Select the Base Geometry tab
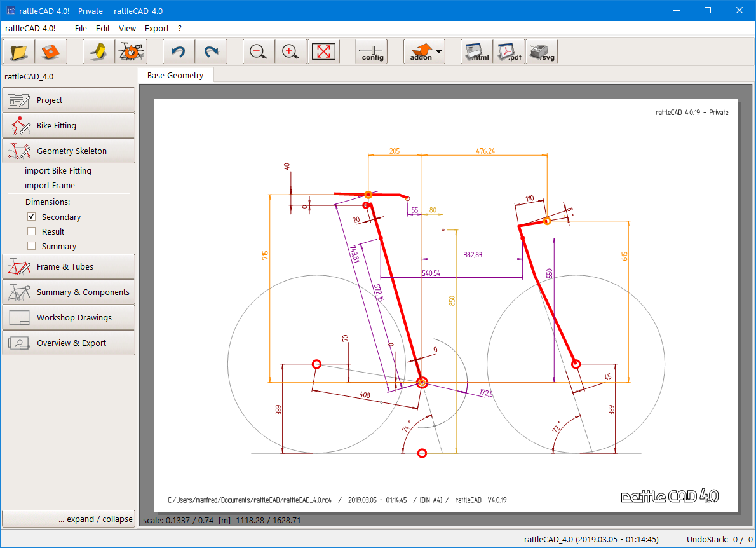 [x=175, y=75]
